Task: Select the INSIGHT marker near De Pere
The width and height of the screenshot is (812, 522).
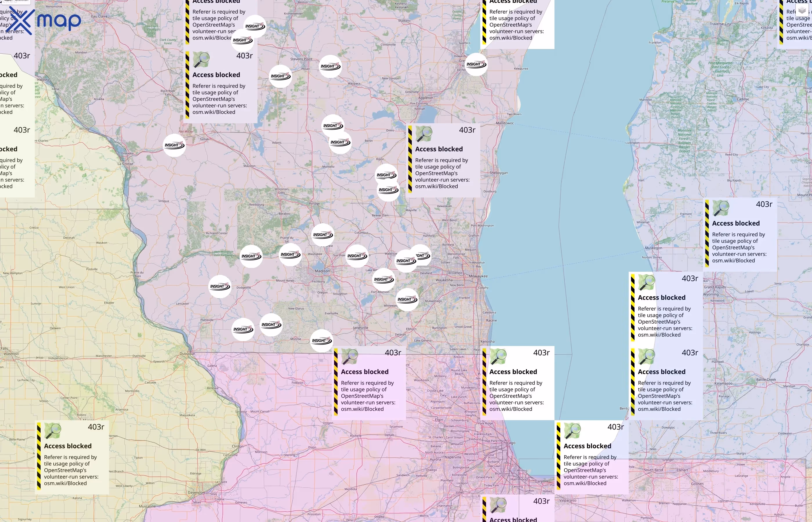Action: (476, 64)
